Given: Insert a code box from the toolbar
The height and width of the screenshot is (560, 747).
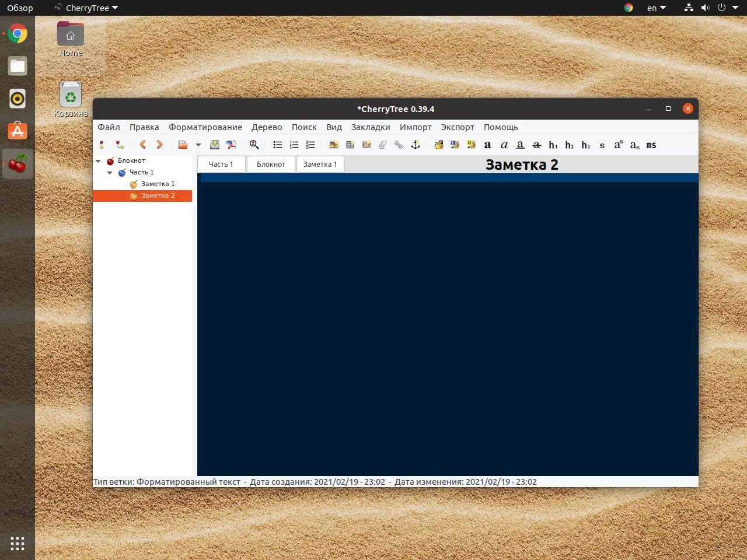Looking at the screenshot, I should 366,145.
